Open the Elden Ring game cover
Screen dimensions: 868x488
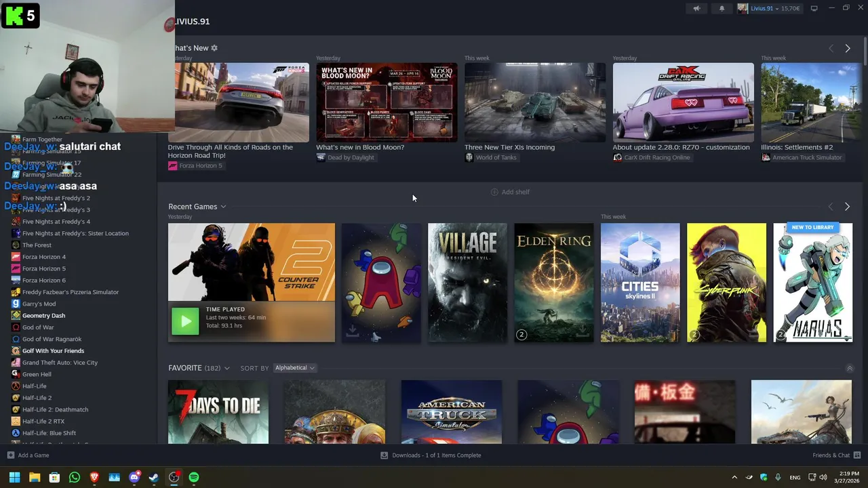553,283
